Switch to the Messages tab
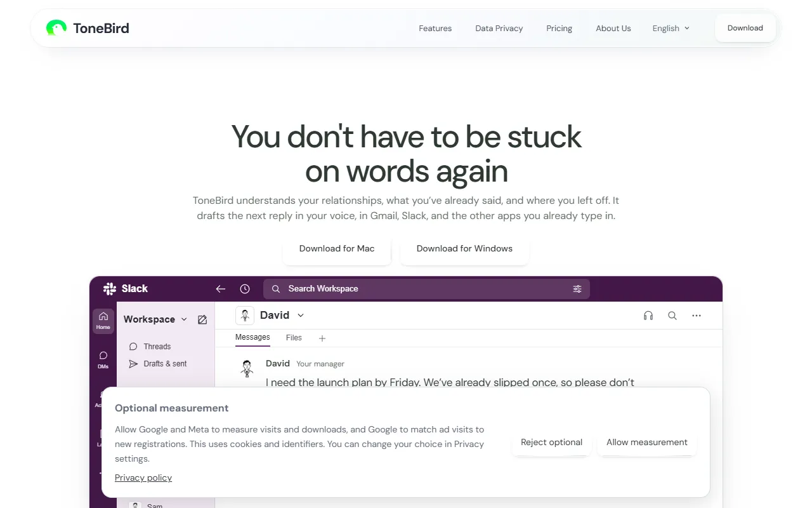812x508 pixels. pos(252,337)
